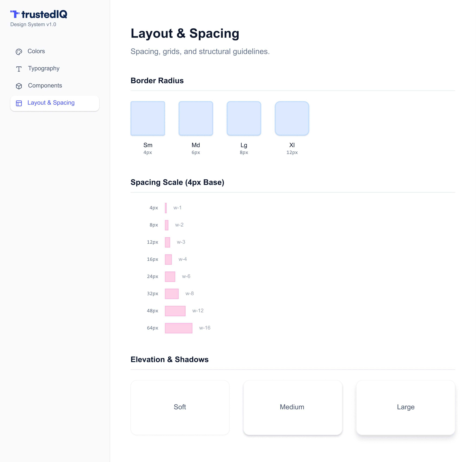Image resolution: width=476 pixels, height=462 pixels.
Task: Click the Layout & Spacing panel icon
Action: tap(19, 103)
